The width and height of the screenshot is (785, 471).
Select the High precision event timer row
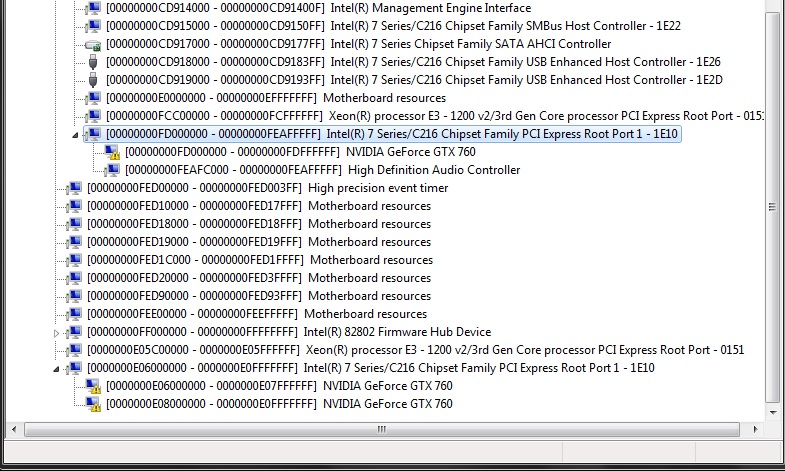(x=267, y=188)
